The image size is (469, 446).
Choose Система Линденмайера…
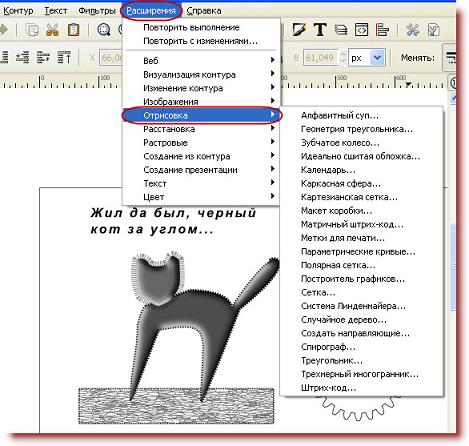pos(362,306)
